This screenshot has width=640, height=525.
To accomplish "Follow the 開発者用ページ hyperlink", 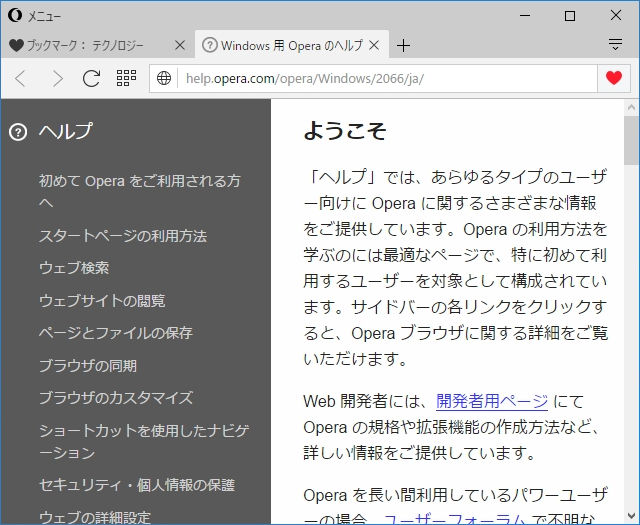I will (492, 402).
